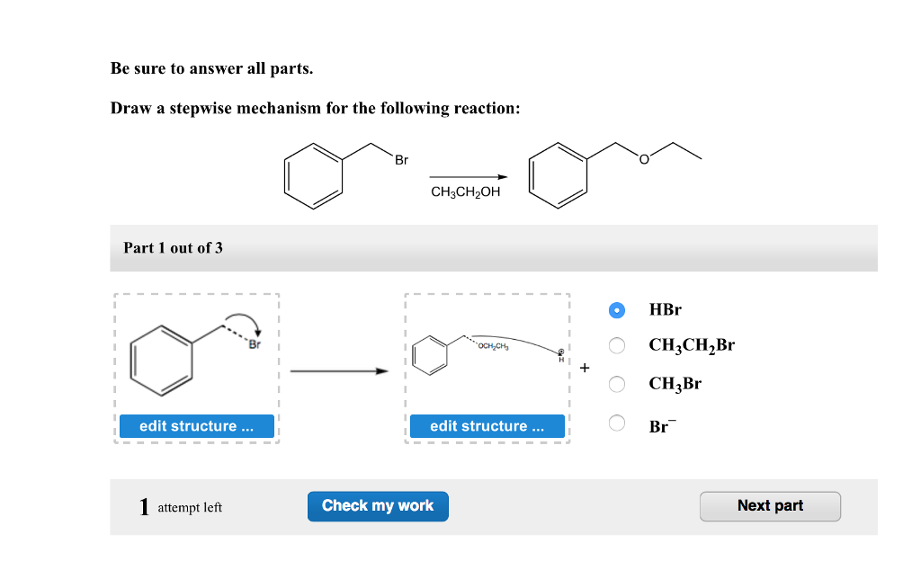
Task: Click the plus sign beside product box
Action: [584, 368]
